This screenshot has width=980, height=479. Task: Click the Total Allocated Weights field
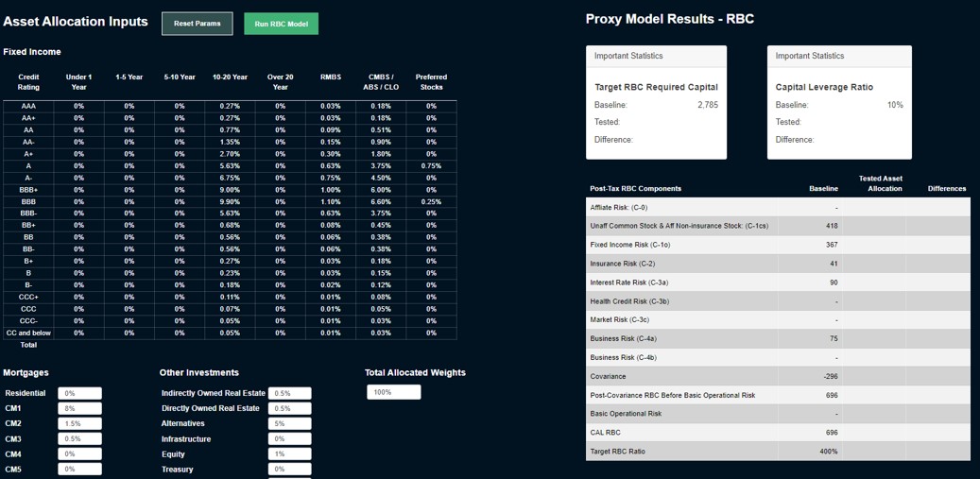coord(393,392)
